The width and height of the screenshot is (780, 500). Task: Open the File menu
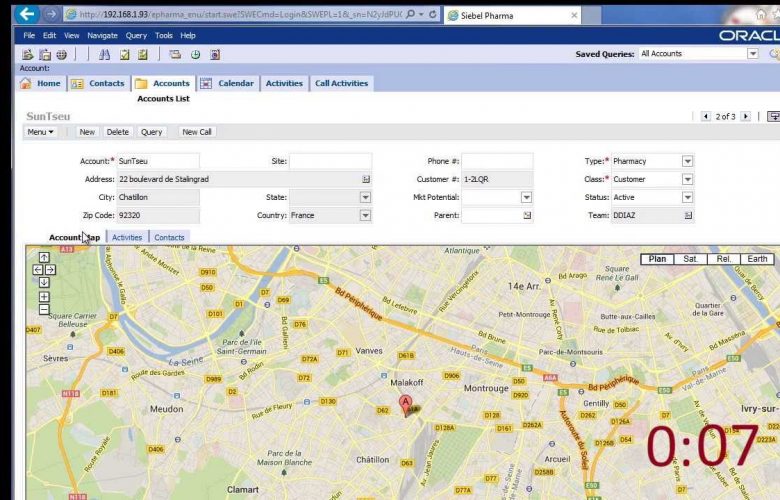click(x=29, y=35)
